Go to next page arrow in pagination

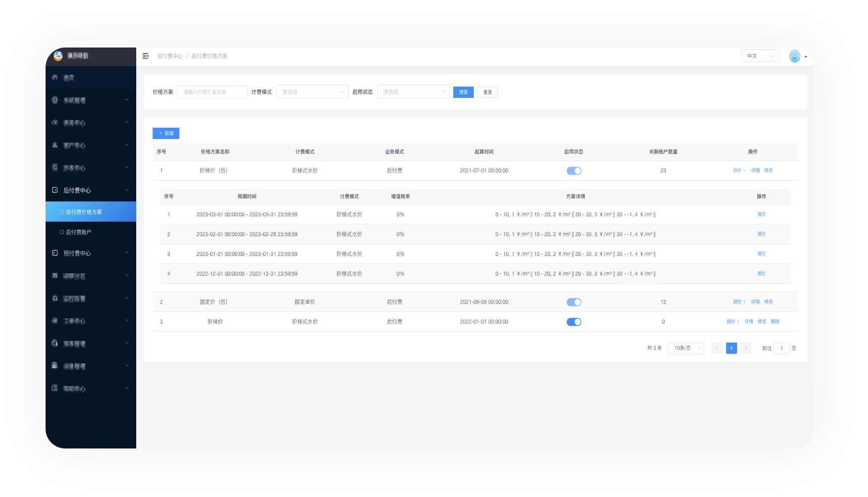(746, 348)
